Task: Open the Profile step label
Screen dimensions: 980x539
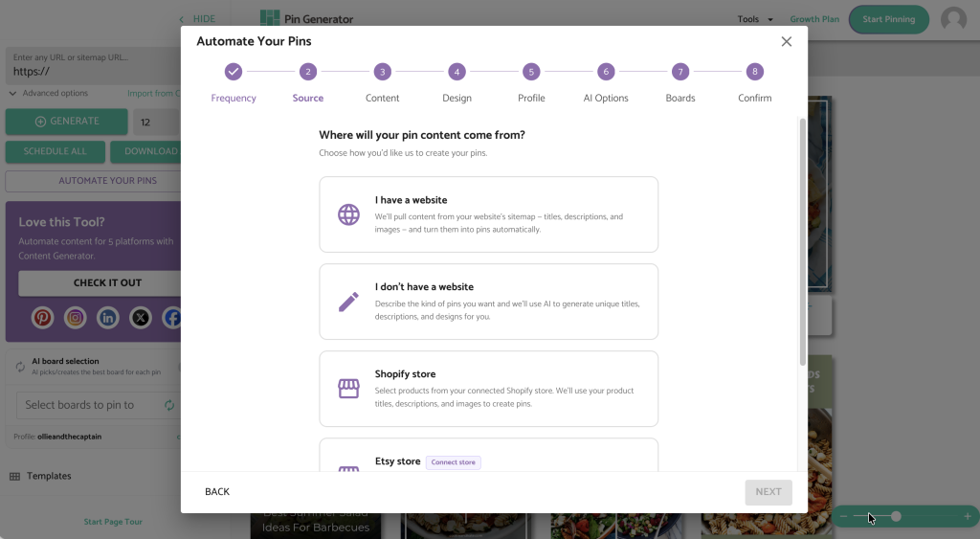Action: click(x=531, y=99)
